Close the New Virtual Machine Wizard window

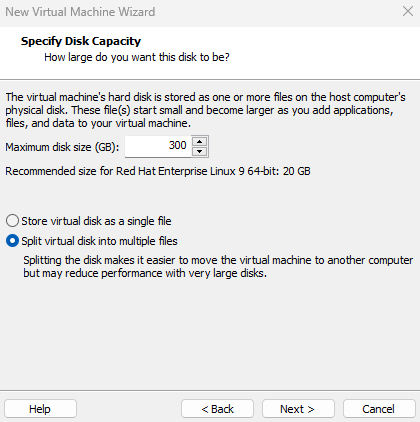click(x=408, y=11)
